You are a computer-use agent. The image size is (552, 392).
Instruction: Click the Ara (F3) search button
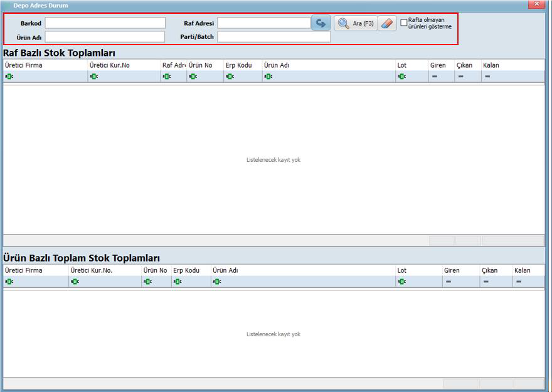pos(356,23)
